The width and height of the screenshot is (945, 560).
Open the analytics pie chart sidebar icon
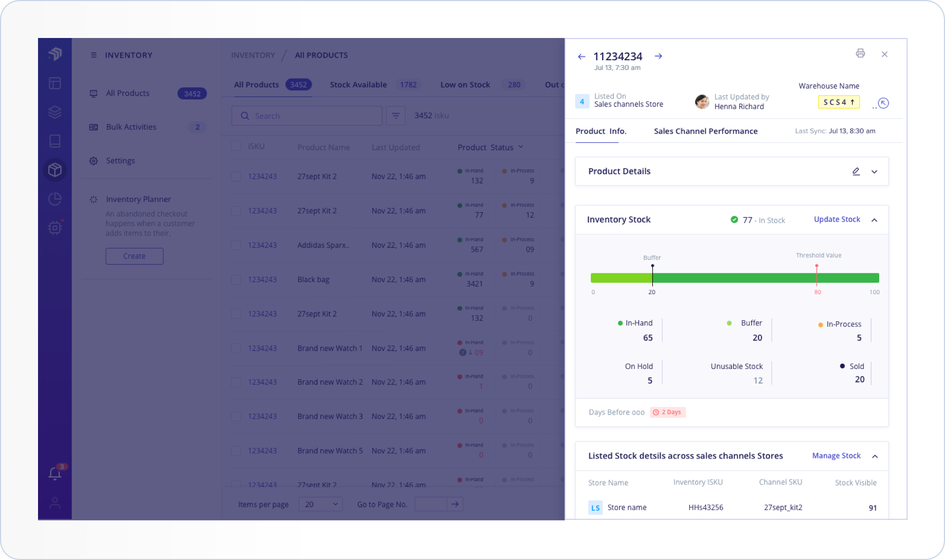tap(55, 199)
